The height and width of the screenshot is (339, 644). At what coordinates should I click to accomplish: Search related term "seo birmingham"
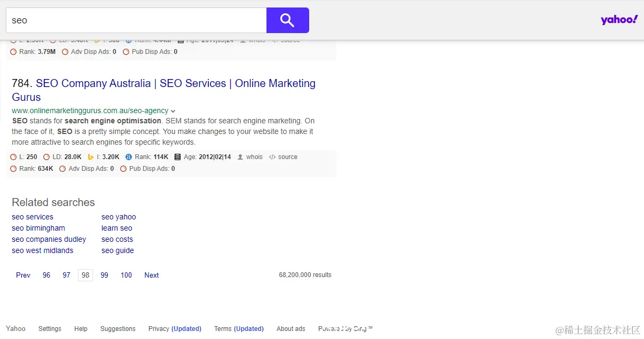click(x=38, y=228)
